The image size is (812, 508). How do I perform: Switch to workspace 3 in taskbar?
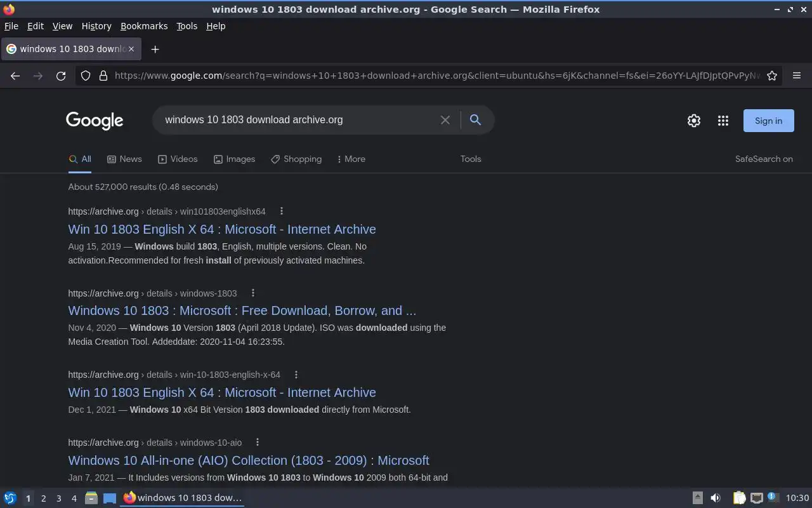58,498
